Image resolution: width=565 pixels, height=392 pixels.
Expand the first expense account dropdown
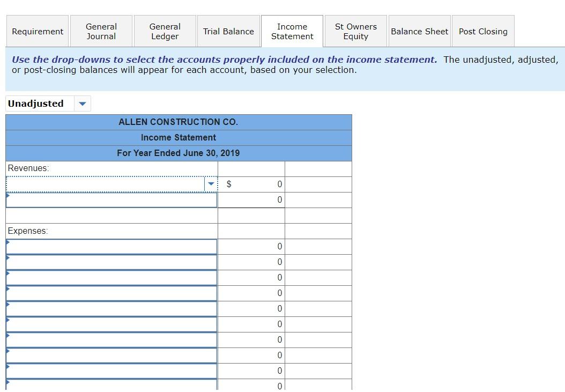(x=111, y=246)
